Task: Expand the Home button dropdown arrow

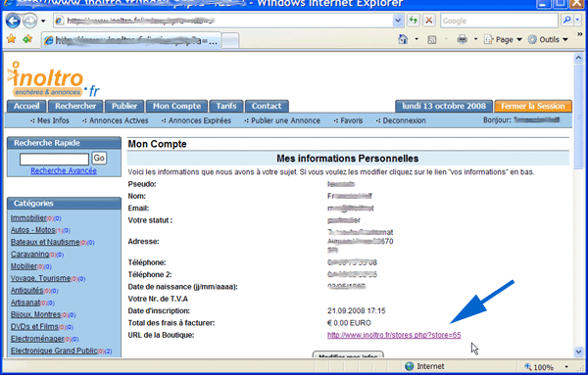Action: click(x=416, y=39)
